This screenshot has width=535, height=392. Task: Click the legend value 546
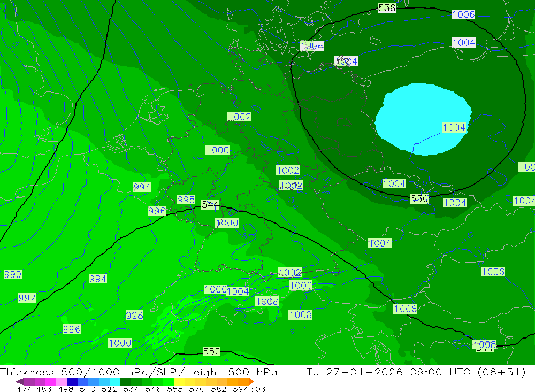tap(153, 389)
